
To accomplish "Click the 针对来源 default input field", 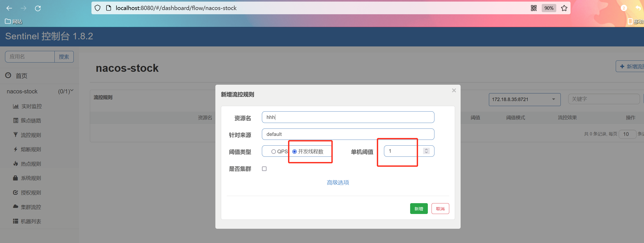I will (x=348, y=134).
